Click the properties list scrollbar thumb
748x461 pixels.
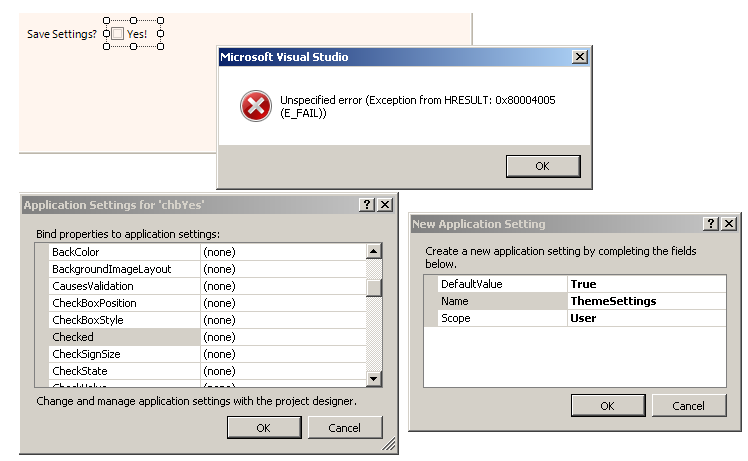pos(374,288)
